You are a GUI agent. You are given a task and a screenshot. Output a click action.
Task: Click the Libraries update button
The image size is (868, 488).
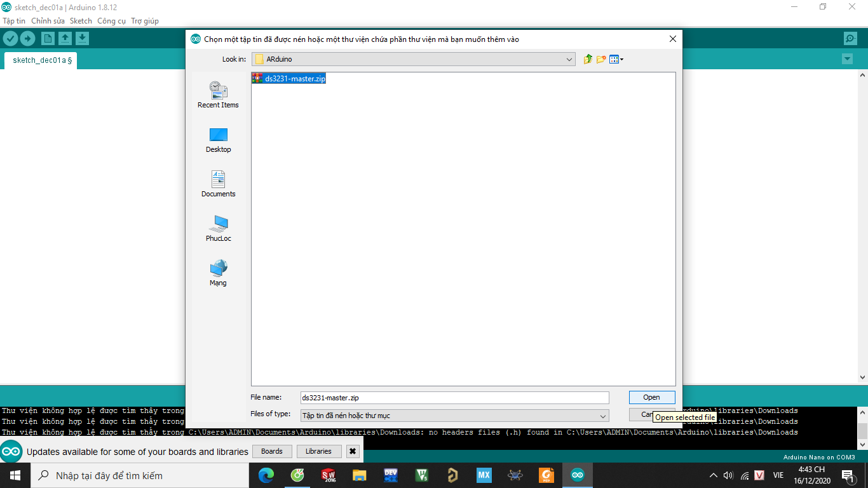point(318,451)
